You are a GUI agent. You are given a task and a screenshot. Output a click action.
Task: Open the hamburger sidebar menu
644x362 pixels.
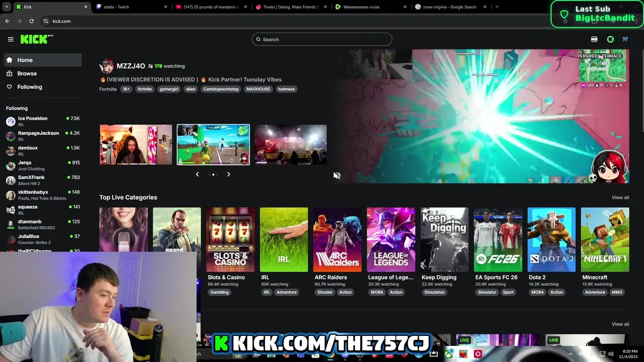pyautogui.click(x=11, y=39)
